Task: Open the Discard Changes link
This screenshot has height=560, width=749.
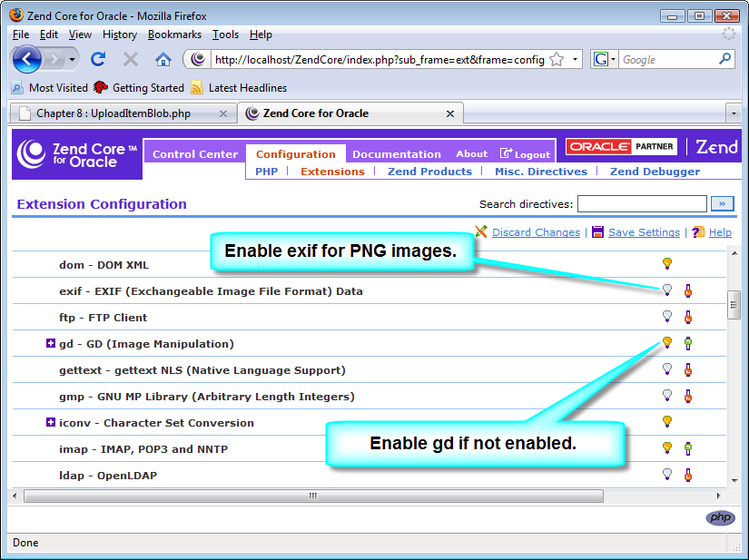Action: [536, 232]
